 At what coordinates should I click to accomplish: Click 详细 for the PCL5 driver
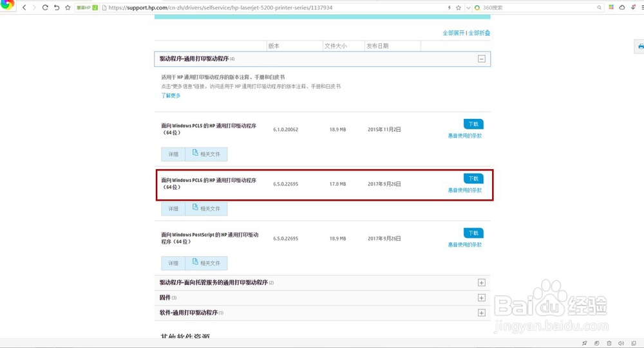[x=173, y=154]
